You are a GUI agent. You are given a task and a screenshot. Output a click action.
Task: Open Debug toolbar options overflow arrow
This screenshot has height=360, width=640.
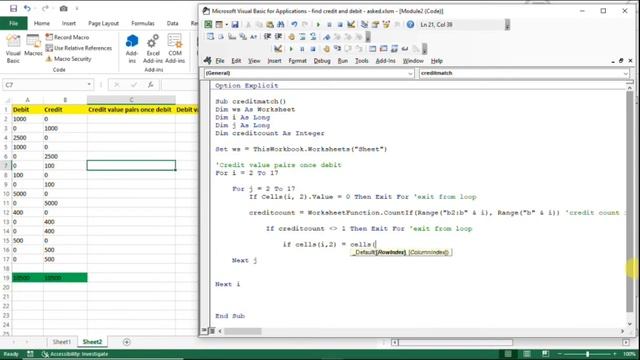(425, 49)
